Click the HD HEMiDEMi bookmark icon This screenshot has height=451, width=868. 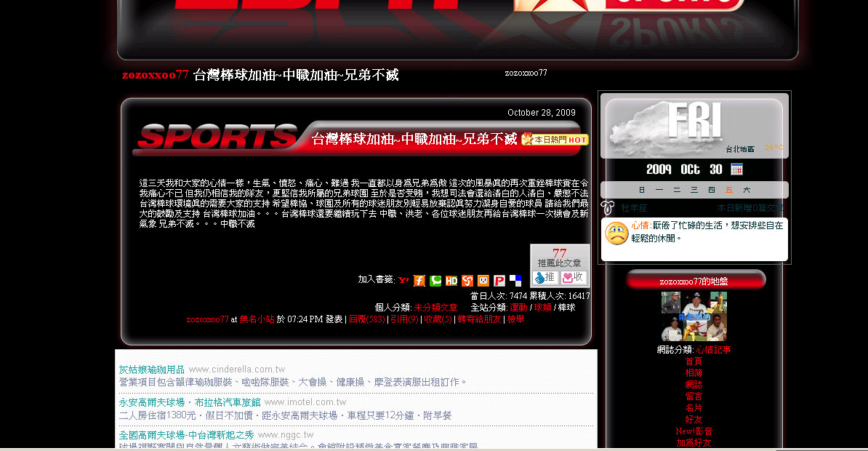coord(451,281)
